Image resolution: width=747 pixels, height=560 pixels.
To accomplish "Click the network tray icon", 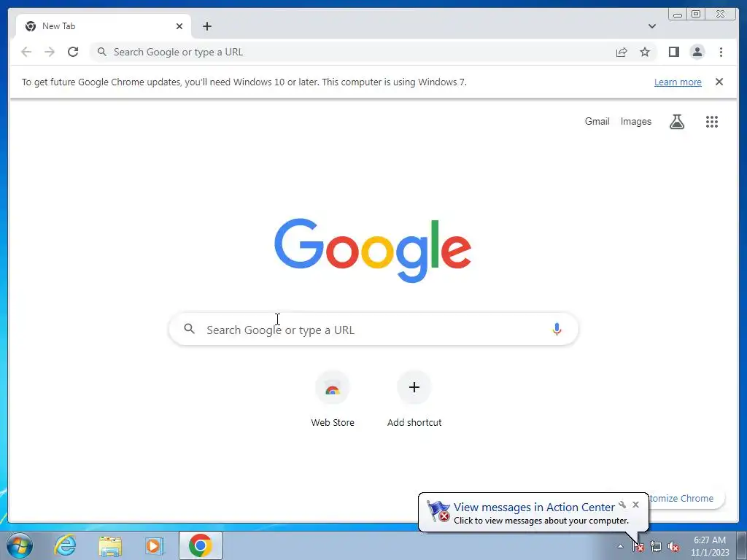I will click(x=656, y=547).
